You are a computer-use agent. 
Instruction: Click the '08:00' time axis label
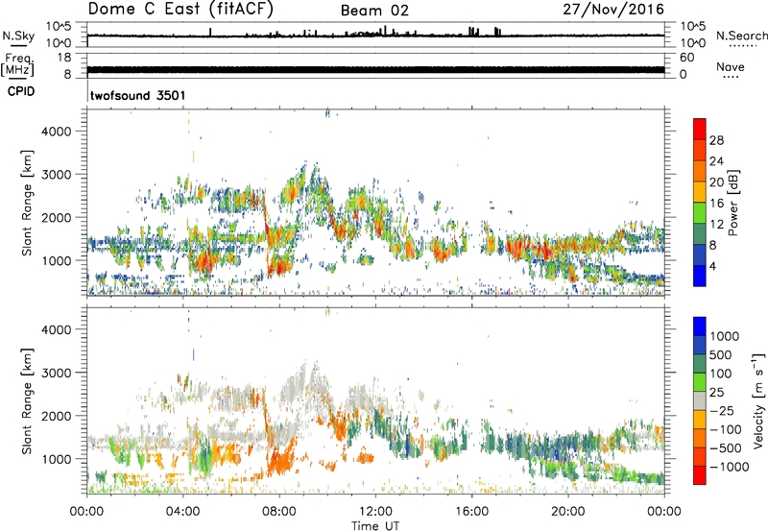(279, 512)
